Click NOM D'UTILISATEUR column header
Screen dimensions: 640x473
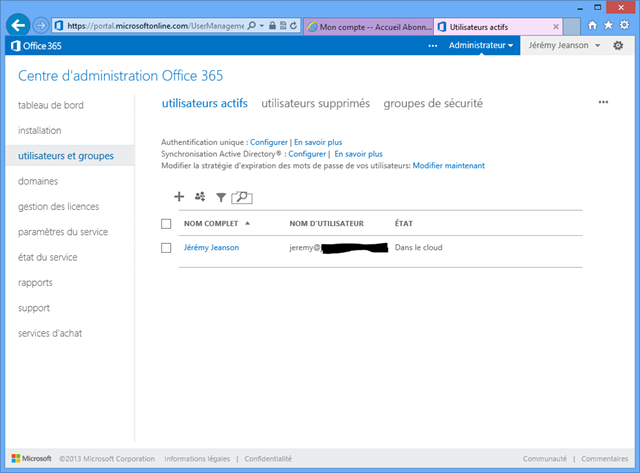327,224
